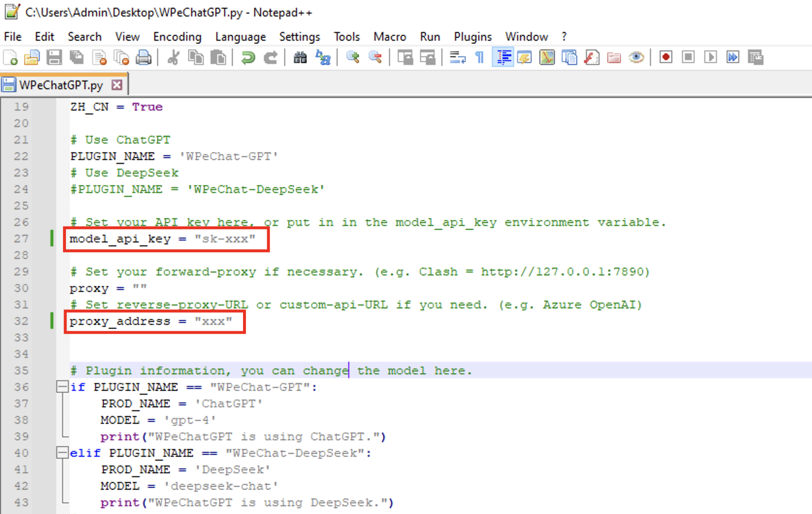Select the WPeChatGPT.py document tab
812x514 pixels.
coord(61,85)
